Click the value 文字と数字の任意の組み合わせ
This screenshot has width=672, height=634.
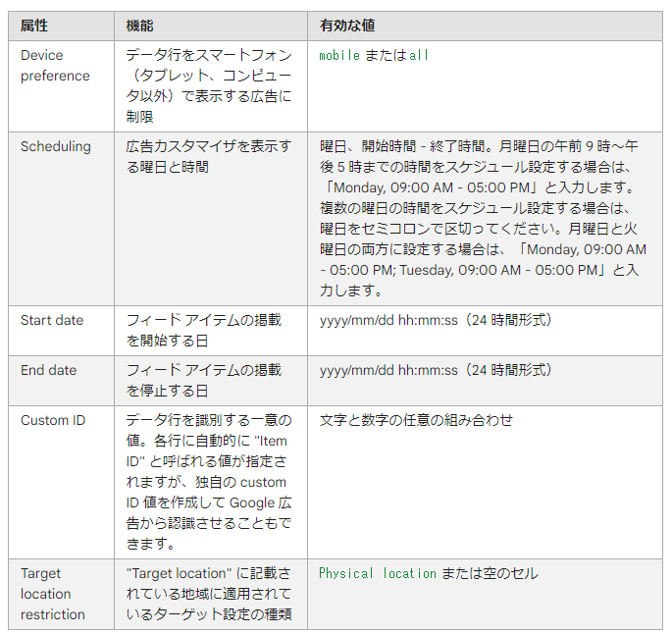point(416,420)
